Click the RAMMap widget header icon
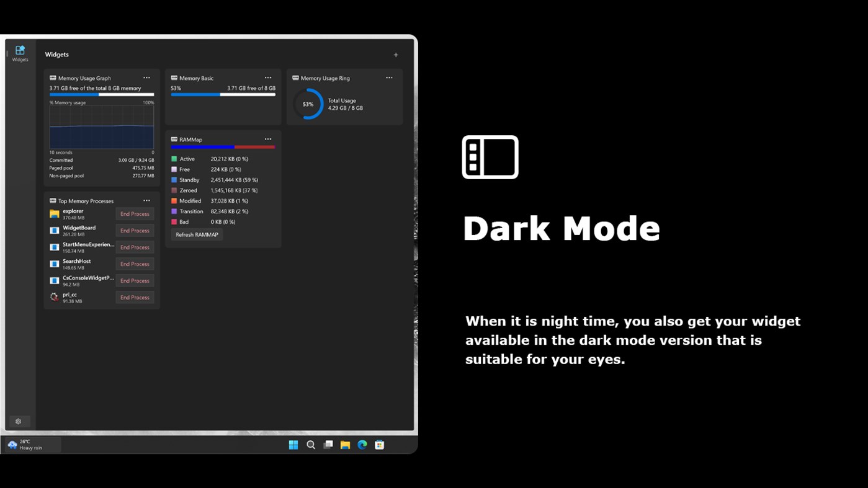This screenshot has height=488, width=868. 174,139
